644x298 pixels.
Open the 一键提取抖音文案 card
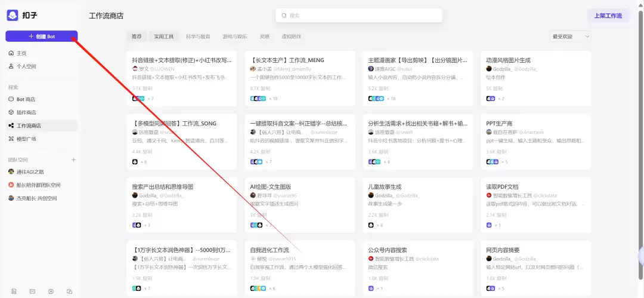(x=300, y=142)
